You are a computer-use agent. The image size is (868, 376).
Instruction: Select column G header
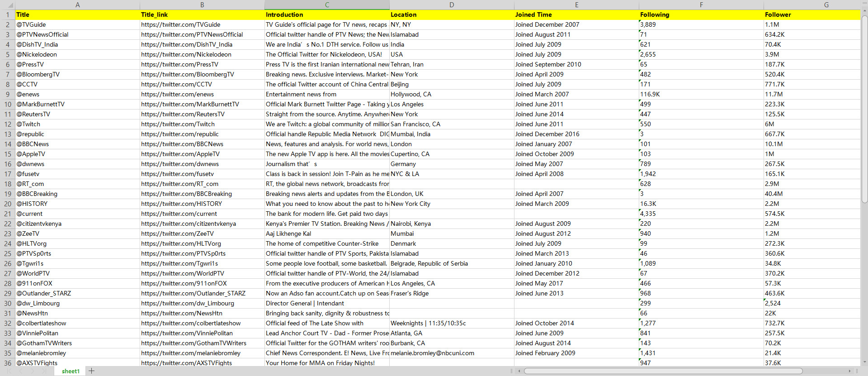pyautogui.click(x=812, y=5)
